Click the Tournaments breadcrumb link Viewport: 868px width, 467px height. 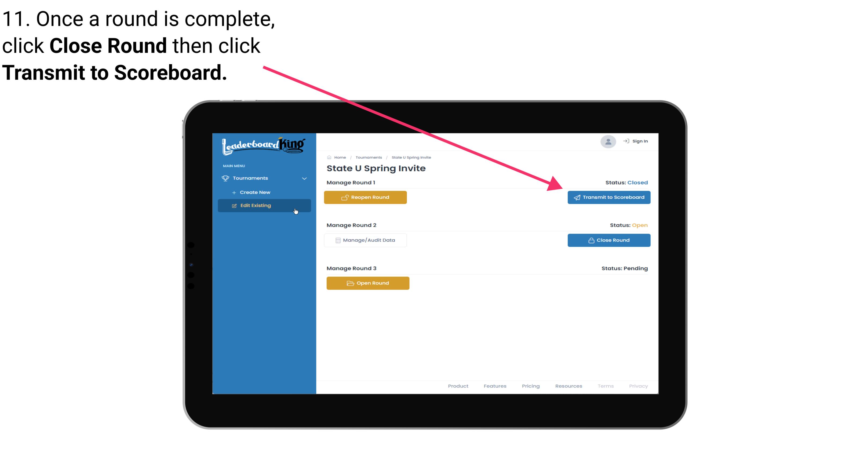(369, 157)
